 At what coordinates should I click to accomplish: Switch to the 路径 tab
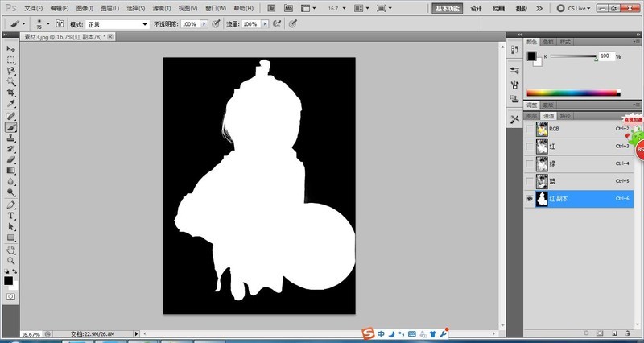(567, 116)
